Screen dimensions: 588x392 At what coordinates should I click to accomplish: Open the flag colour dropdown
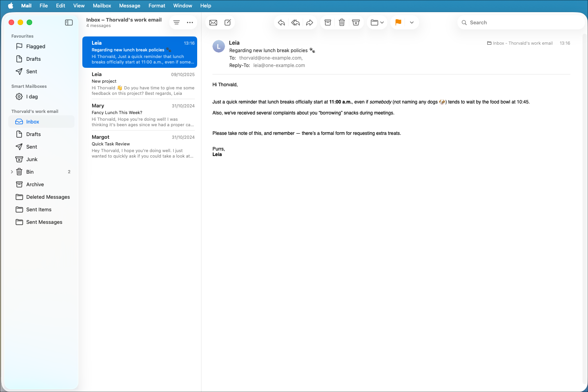[x=411, y=22]
